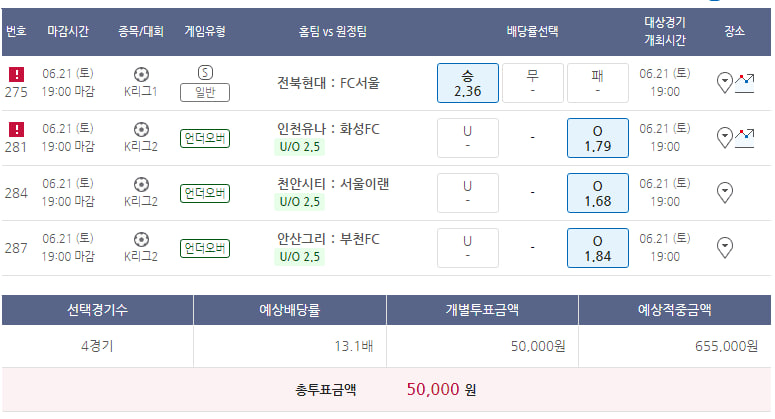Screen dimensions: 775x419
Task: Open the location pin for match 275
Action: [725, 83]
